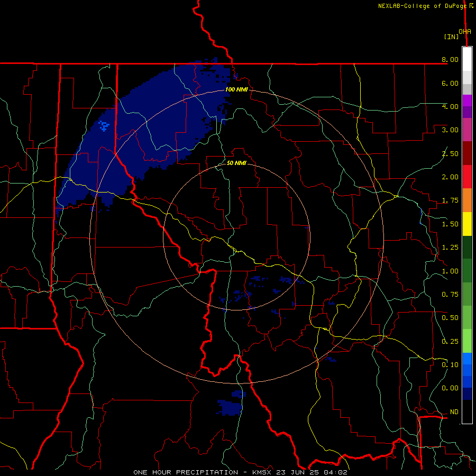
Task: Click the navy precipitation patch near bottom center
Action: [230, 407]
